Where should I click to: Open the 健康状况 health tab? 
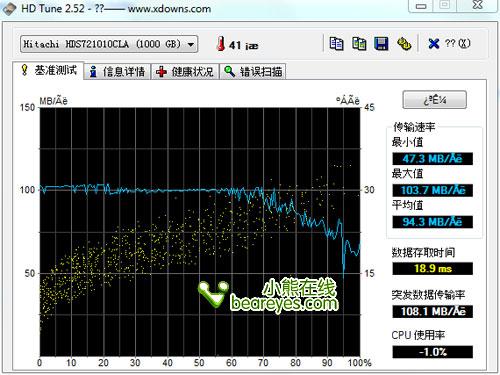(x=185, y=72)
